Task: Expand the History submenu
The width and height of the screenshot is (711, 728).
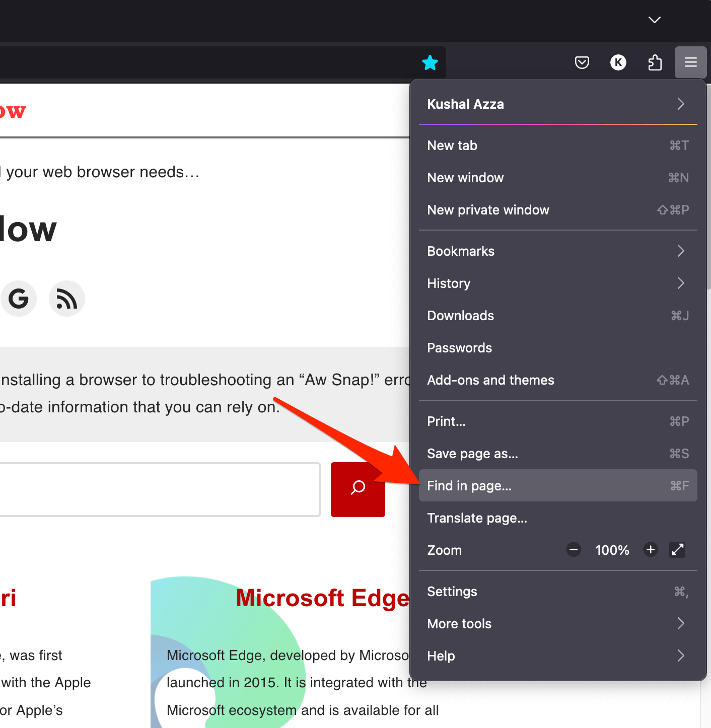Action: pyautogui.click(x=558, y=283)
